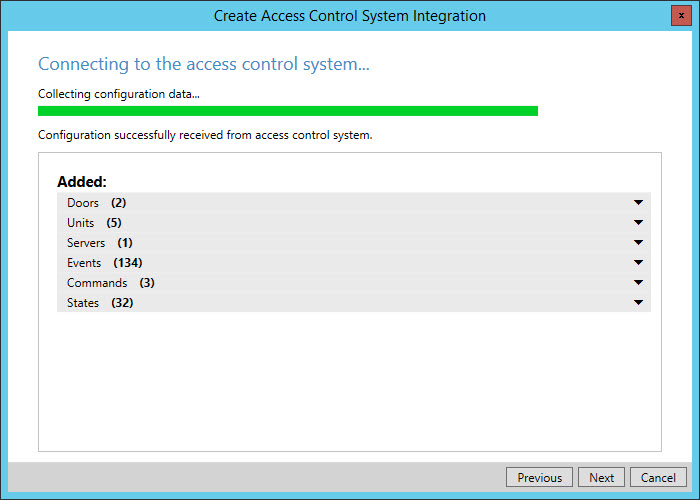
Task: Expand the Events row arrow
Action: coord(638,263)
